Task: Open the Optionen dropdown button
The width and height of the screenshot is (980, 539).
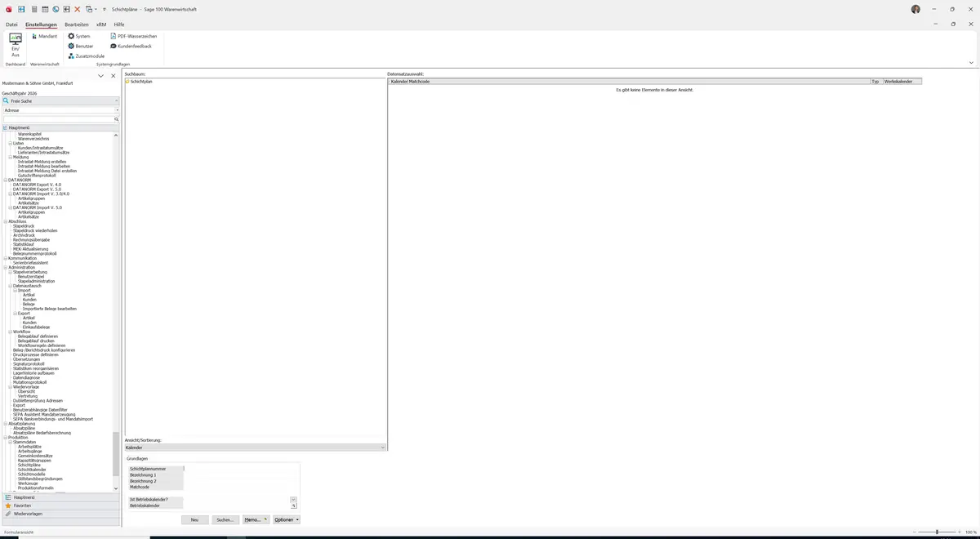Action: [x=287, y=519]
